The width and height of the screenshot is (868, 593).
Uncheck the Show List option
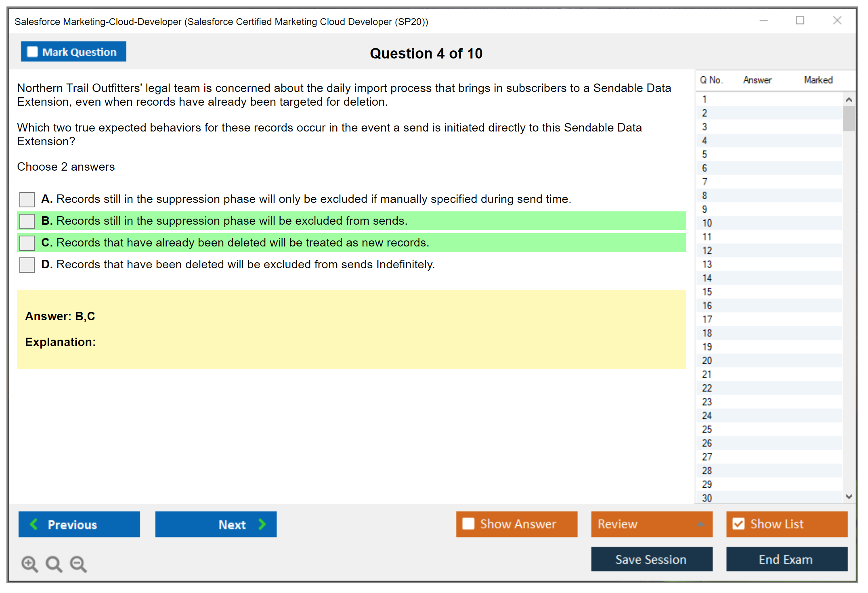click(738, 524)
